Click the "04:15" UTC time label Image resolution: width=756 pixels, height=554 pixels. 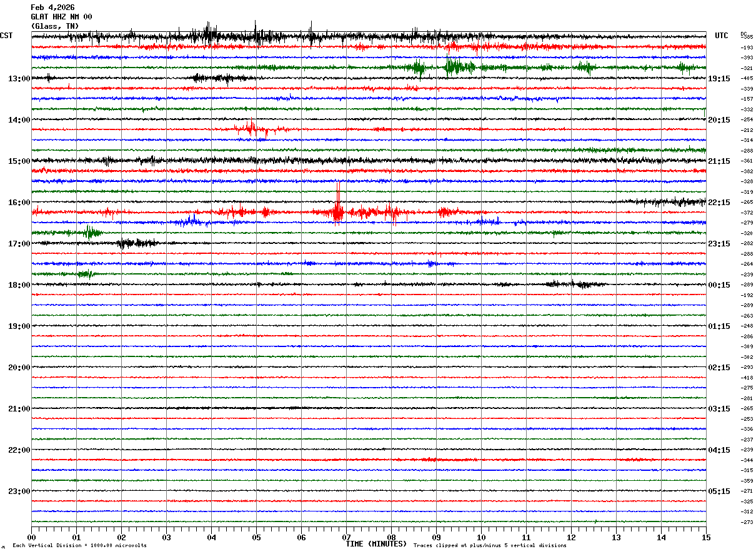pyautogui.click(x=719, y=450)
